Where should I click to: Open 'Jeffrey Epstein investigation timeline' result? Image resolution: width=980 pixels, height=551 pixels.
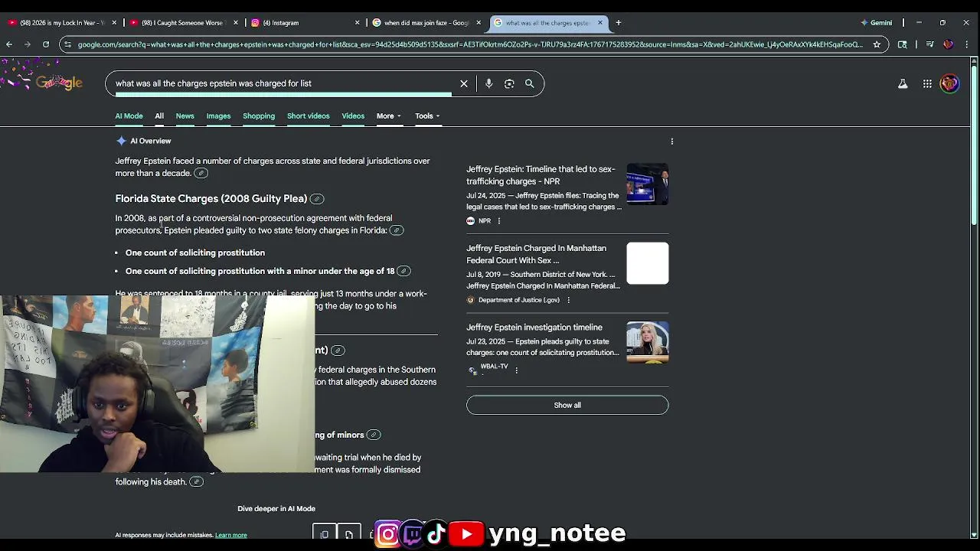534,328
